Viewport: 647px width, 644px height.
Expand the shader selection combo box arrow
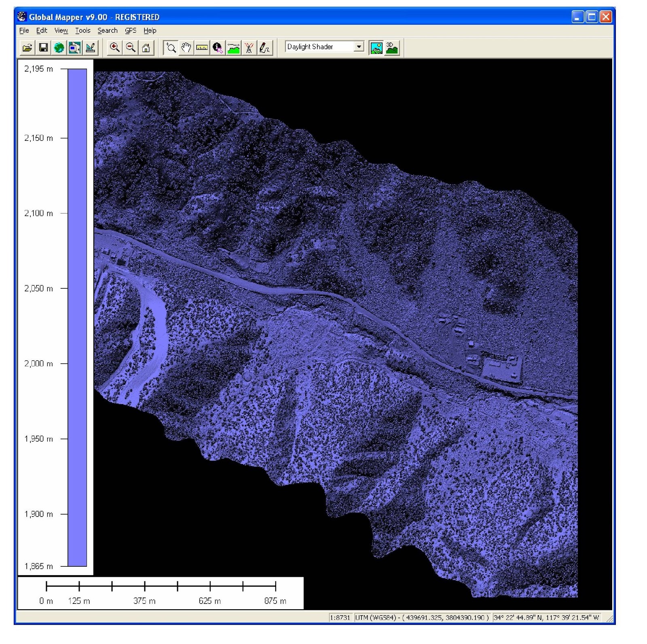pos(359,47)
